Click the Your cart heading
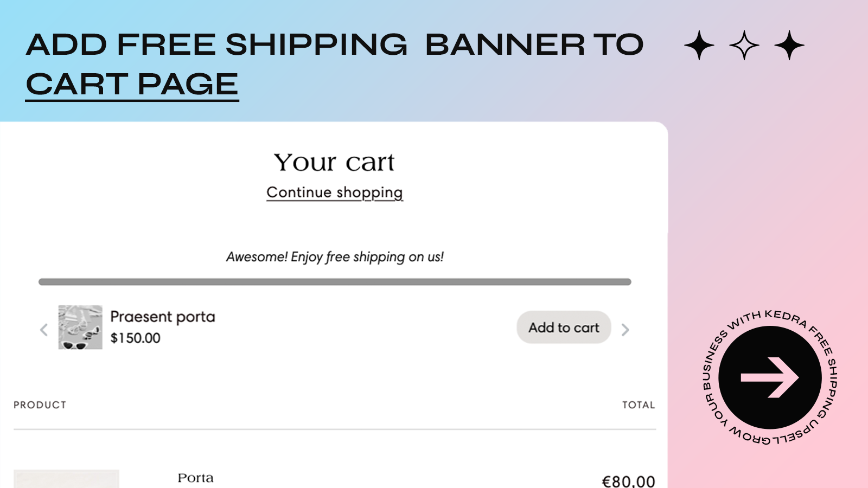 coord(334,162)
